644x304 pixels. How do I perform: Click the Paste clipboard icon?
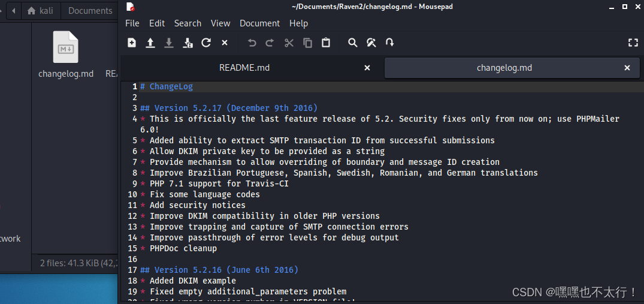point(326,43)
